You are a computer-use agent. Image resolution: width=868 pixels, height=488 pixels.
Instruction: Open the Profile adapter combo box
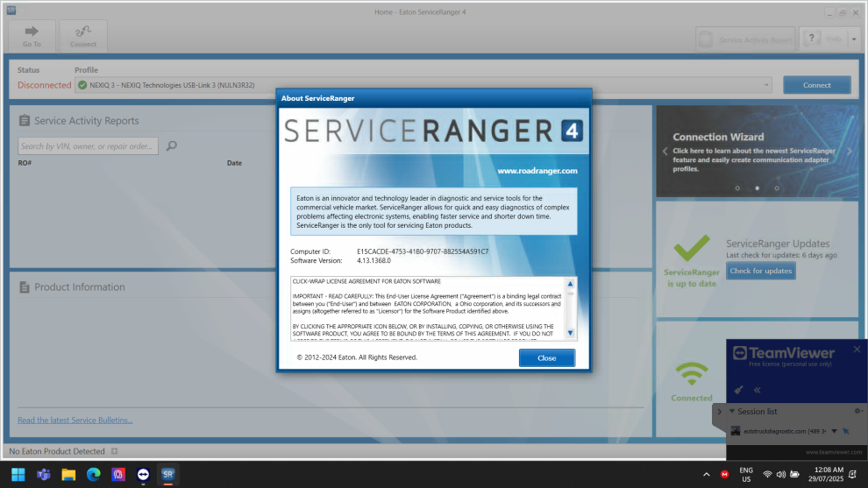coord(423,85)
